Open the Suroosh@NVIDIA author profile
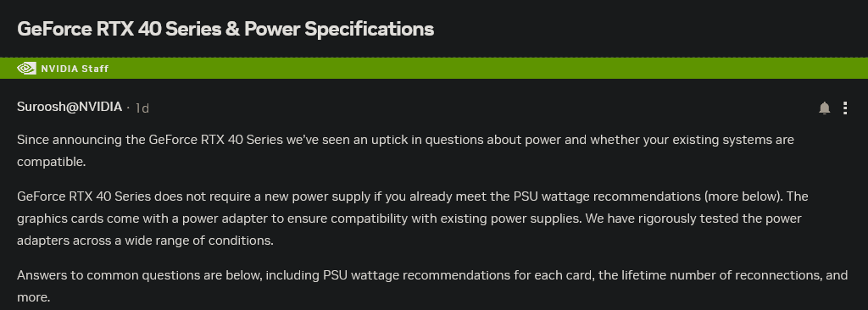The width and height of the screenshot is (868, 310). (x=70, y=107)
